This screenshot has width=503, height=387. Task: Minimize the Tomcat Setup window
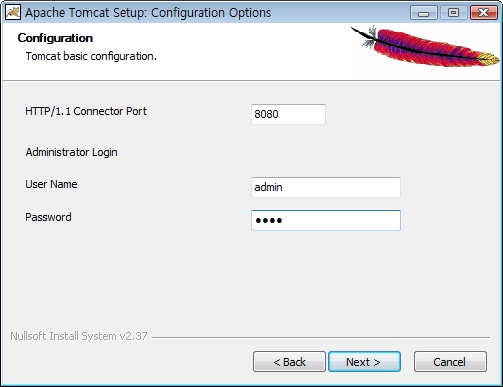point(424,13)
